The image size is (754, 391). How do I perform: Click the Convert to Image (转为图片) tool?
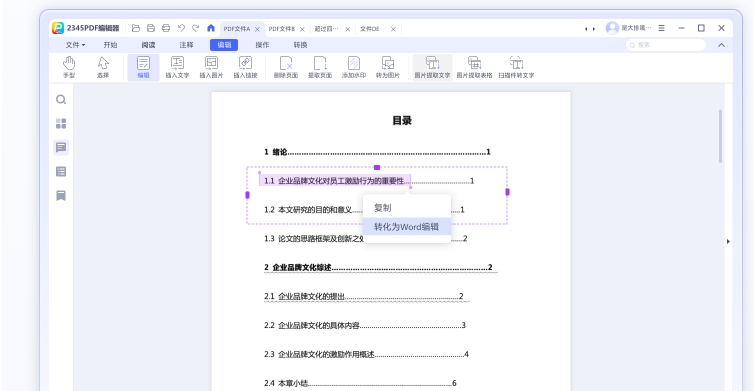pos(388,67)
